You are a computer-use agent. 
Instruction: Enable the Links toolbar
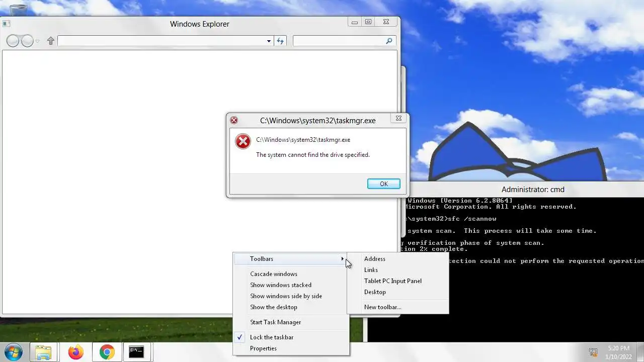tap(371, 270)
